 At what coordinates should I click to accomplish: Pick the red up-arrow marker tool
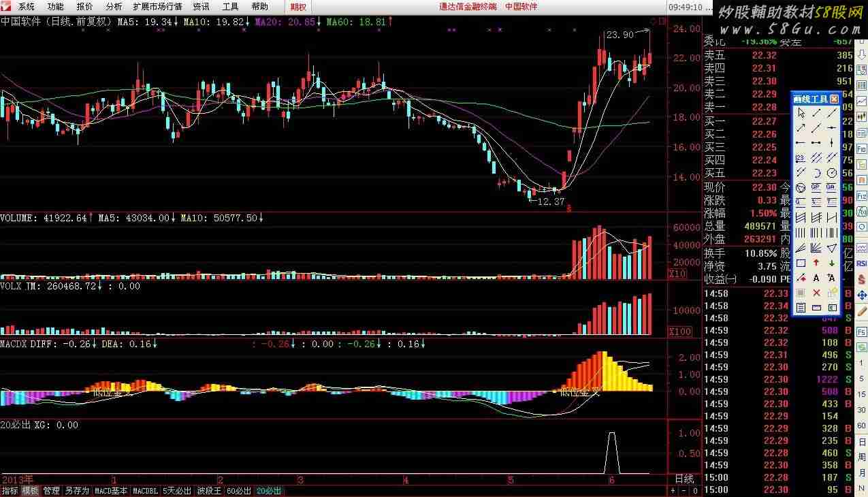point(816,263)
